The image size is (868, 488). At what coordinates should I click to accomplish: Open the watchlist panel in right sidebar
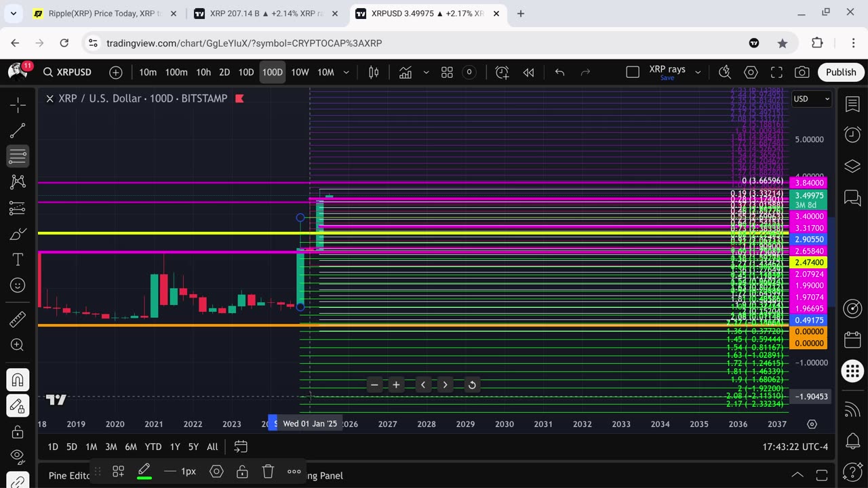pos(852,104)
